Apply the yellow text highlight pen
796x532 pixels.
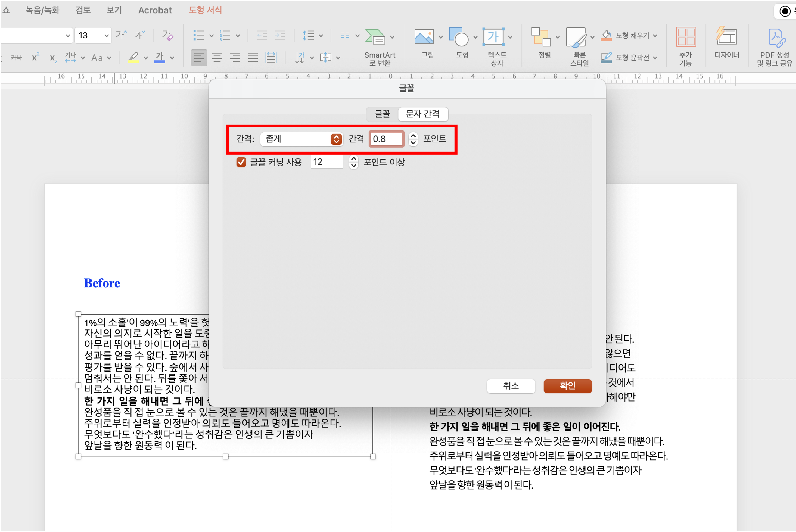[133, 57]
